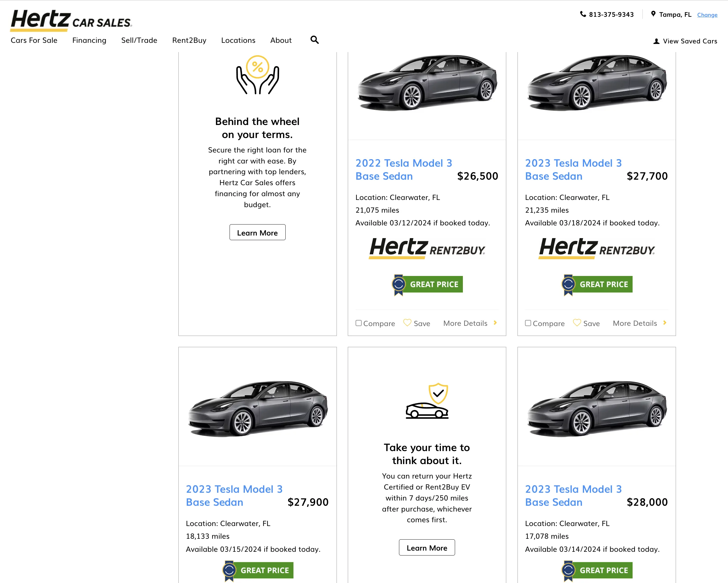728x583 pixels.
Task: Click Save on the 2022 Tesla Model 3
Action: click(x=422, y=324)
